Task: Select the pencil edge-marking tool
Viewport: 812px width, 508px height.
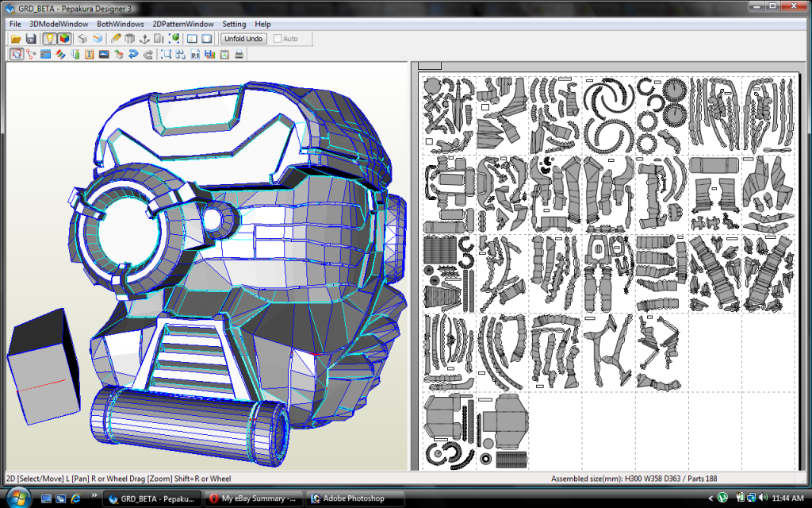Action: pyautogui.click(x=116, y=39)
